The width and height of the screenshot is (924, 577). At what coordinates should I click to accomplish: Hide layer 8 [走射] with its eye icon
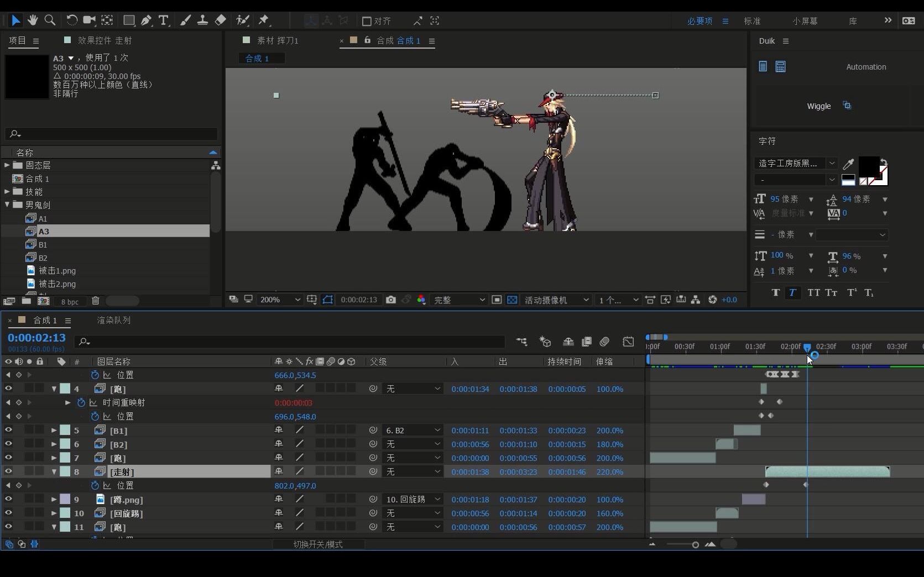(x=8, y=471)
